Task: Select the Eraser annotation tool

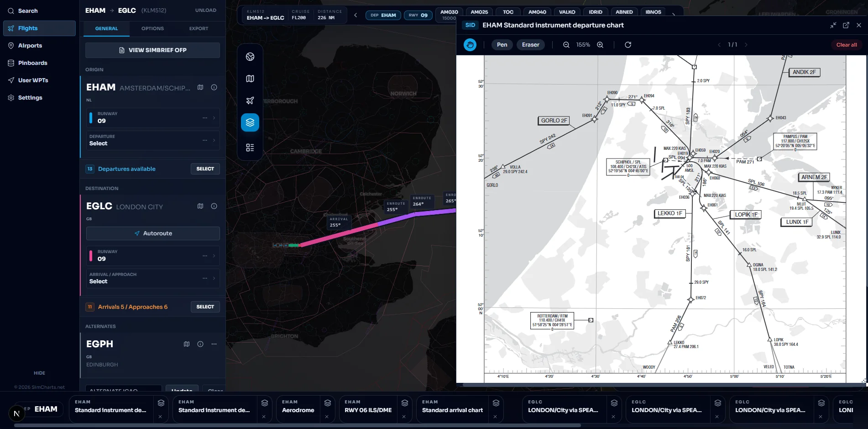Action: pos(531,45)
